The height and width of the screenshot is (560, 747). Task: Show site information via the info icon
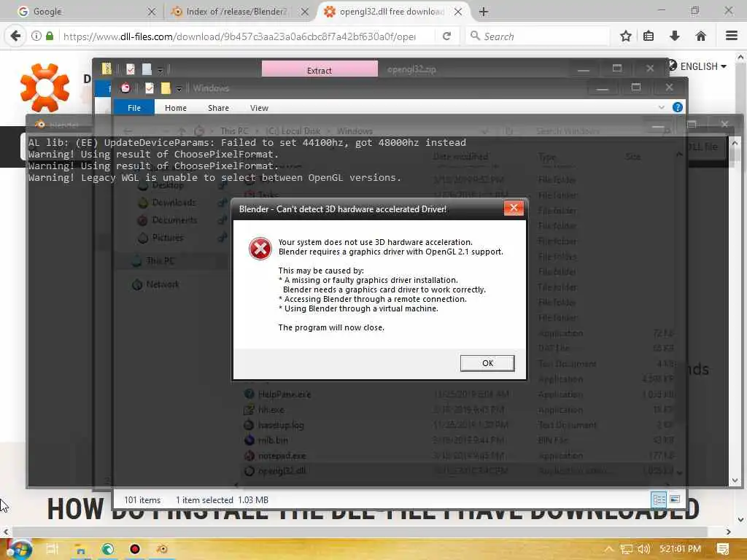pyautogui.click(x=36, y=36)
